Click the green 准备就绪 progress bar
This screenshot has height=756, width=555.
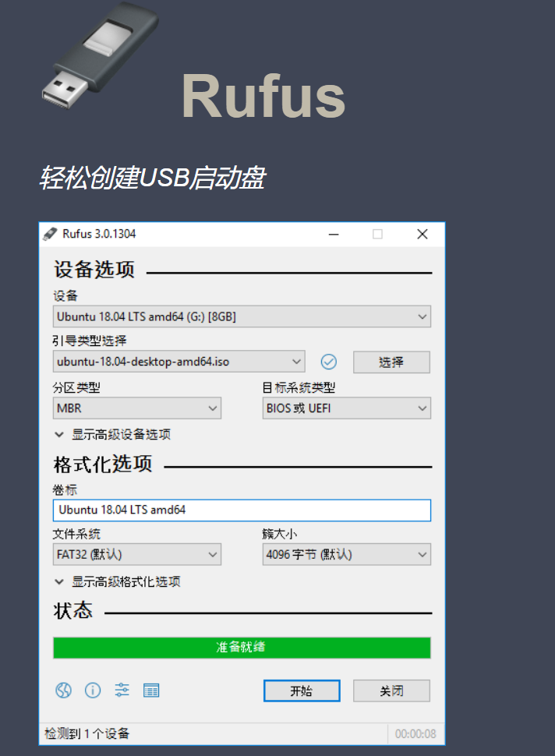(x=242, y=648)
